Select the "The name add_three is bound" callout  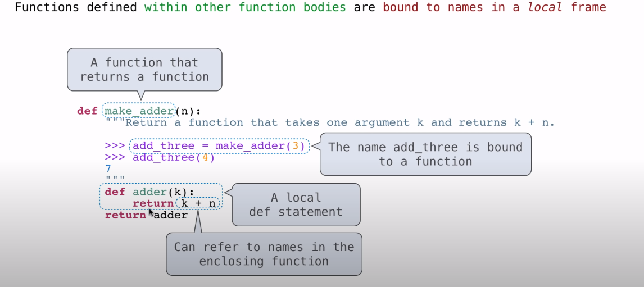(425, 154)
